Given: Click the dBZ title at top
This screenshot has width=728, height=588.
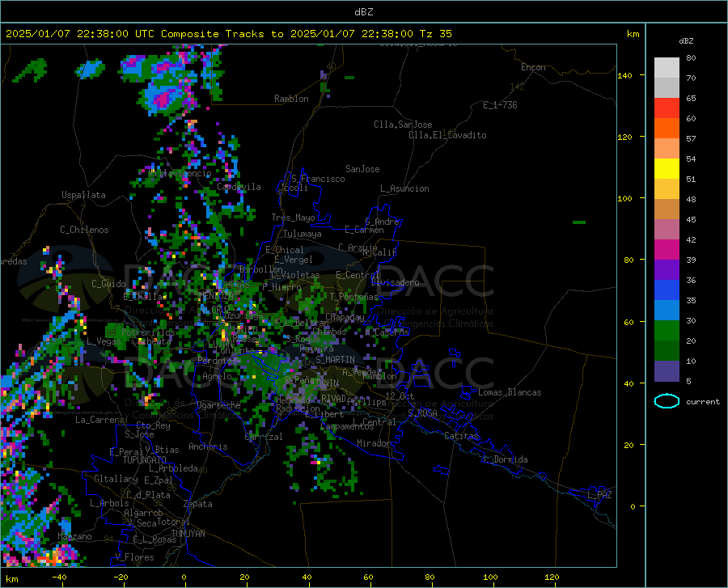Looking at the screenshot, I should 363,12.
